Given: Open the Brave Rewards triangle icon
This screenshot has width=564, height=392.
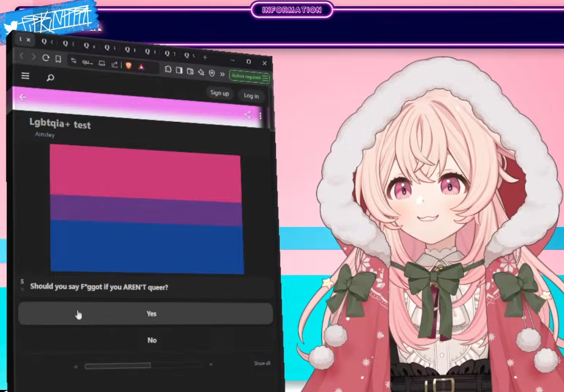Looking at the screenshot, I should 142,67.
